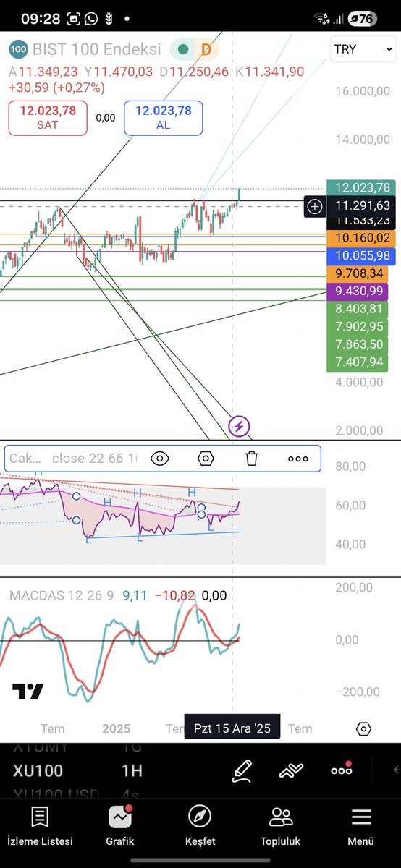The image size is (401, 868).
Task: Tap the purple lightning bolt event marker
Action: point(240,425)
